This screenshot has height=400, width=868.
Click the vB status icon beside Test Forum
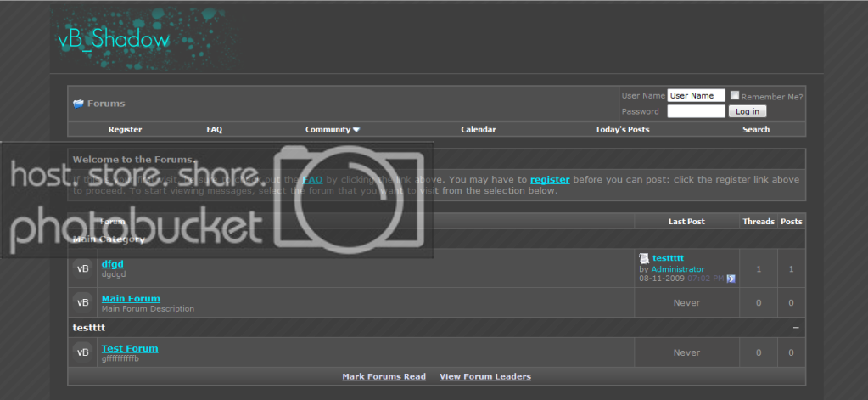click(x=82, y=352)
